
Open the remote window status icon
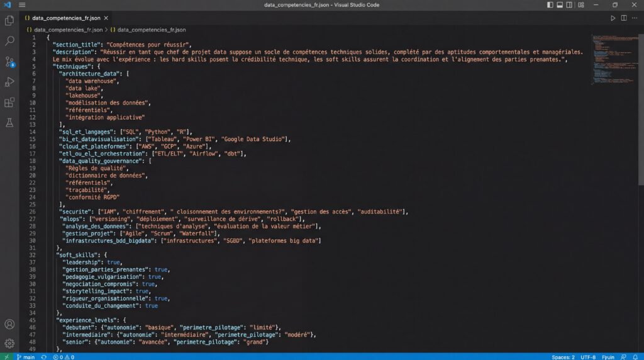pos(6,357)
